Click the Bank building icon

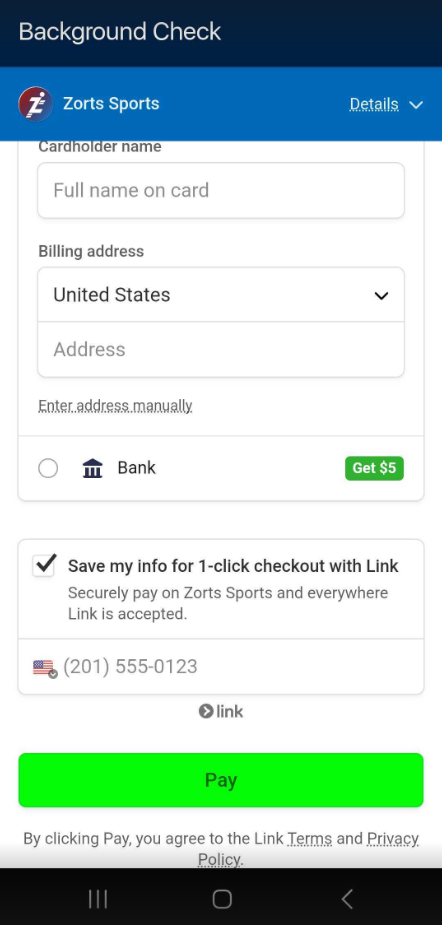point(93,468)
